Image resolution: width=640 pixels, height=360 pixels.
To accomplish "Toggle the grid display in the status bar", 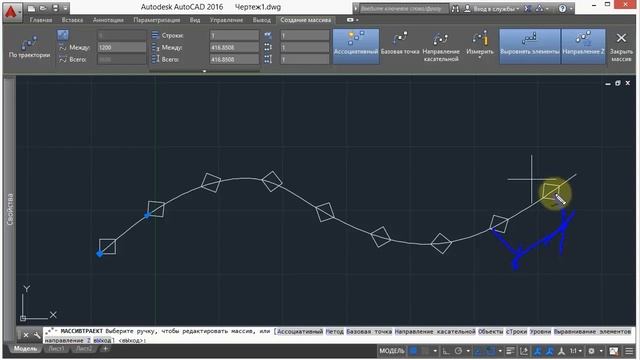I will point(413,351).
